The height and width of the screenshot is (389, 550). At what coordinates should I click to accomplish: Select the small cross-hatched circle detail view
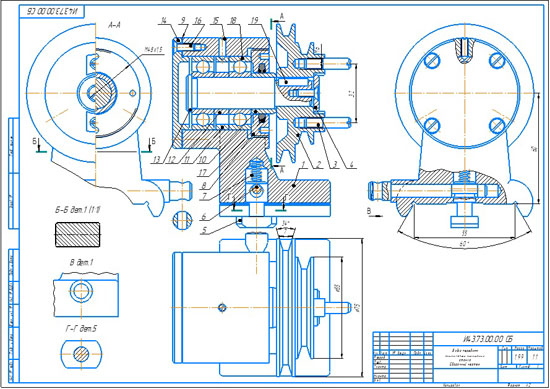click(182, 220)
